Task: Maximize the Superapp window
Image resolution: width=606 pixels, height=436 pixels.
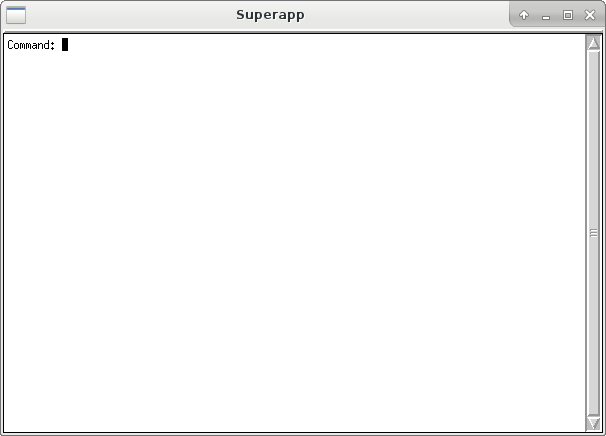Action: pyautogui.click(x=568, y=15)
